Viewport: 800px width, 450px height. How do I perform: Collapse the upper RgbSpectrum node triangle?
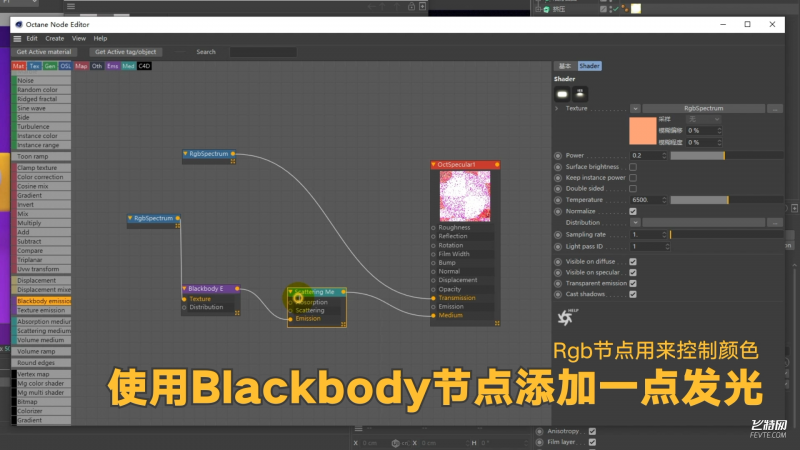[x=185, y=154]
